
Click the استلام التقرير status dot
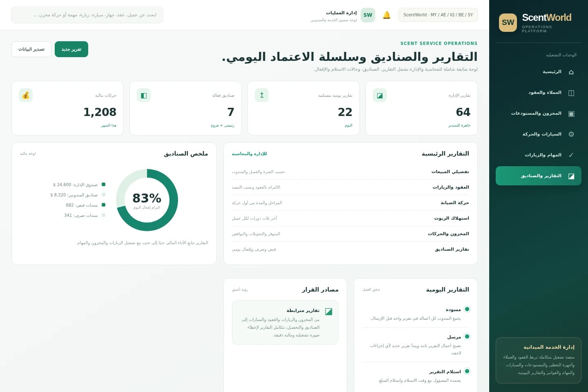pos(467,371)
